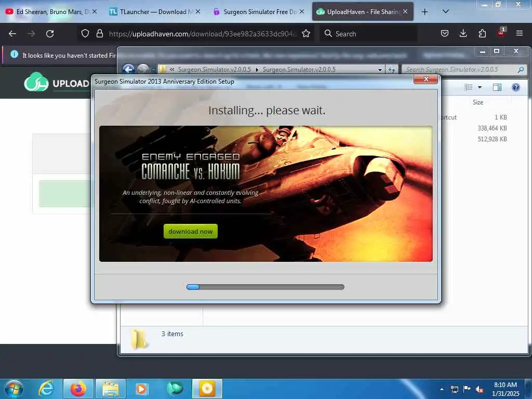Open Explorer help icon
Viewport: 532px width, 399px height.
(516, 87)
